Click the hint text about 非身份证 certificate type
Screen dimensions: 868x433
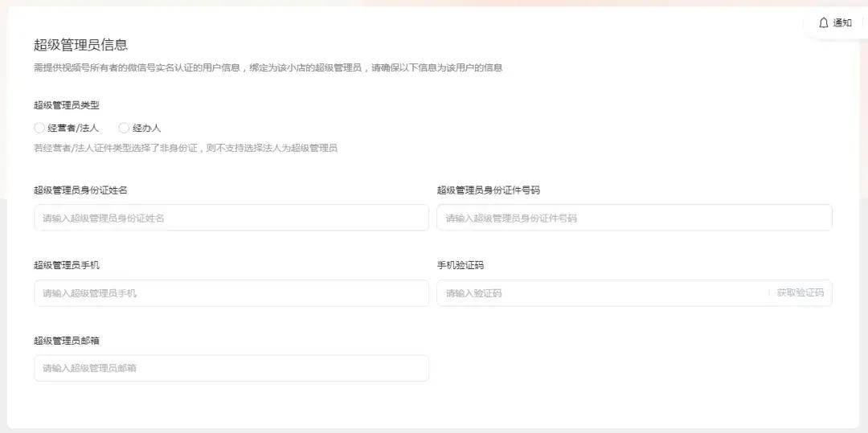point(186,148)
